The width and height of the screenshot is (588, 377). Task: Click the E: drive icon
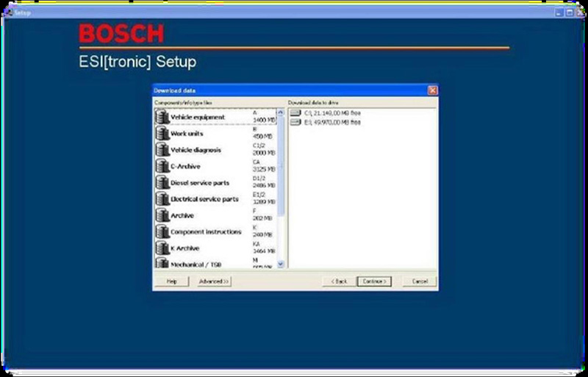coord(295,122)
